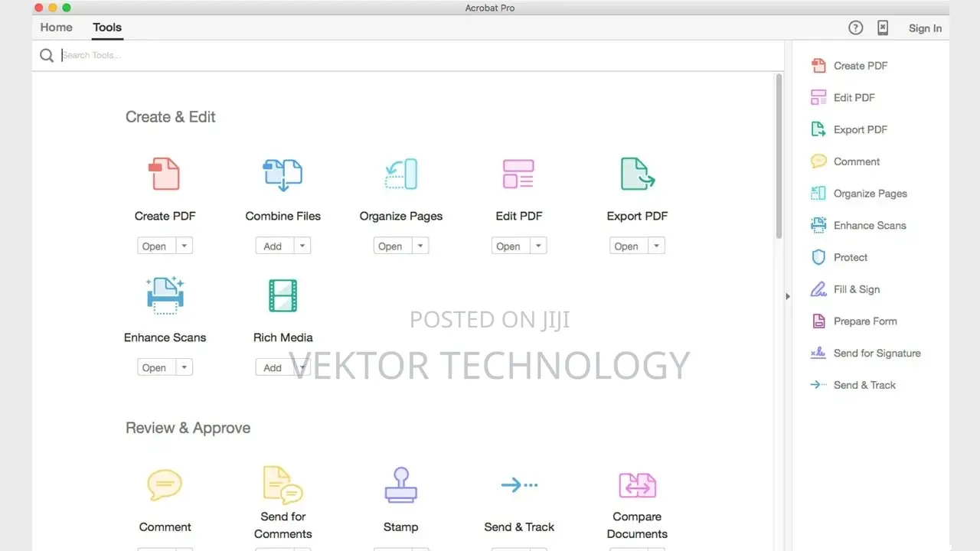The width and height of the screenshot is (980, 551).
Task: Switch to the Tools tab
Action: [107, 28]
